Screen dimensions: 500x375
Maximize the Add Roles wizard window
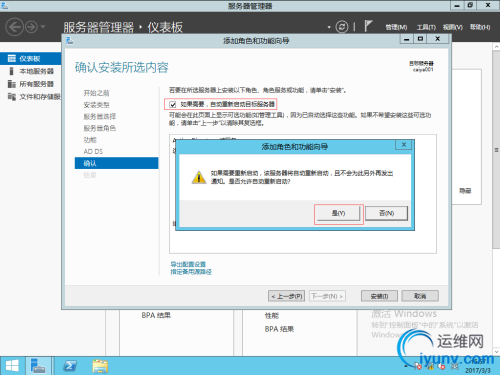click(x=421, y=39)
